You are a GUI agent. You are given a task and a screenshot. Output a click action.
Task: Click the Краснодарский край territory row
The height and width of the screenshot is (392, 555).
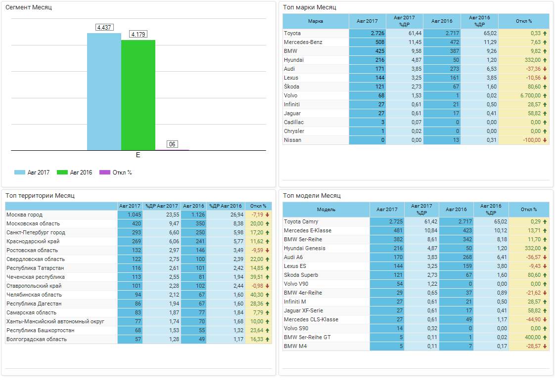point(139,241)
